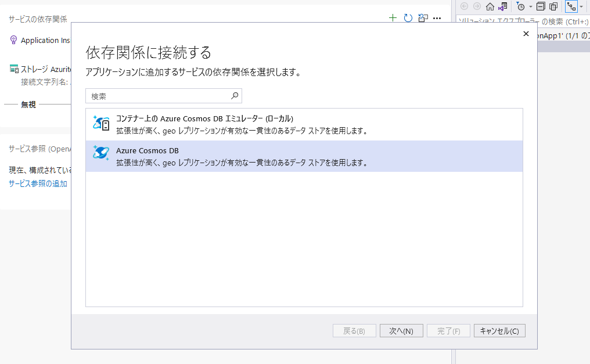Select コンテナー上の Azure Cosmos DB エミュレーター (ローカル)
This screenshot has width=590, height=364.
click(304, 124)
